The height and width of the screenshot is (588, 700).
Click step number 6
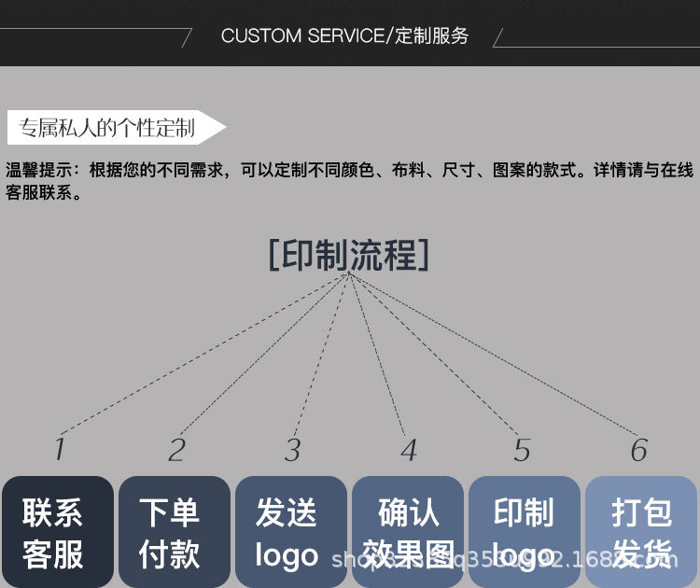638,450
